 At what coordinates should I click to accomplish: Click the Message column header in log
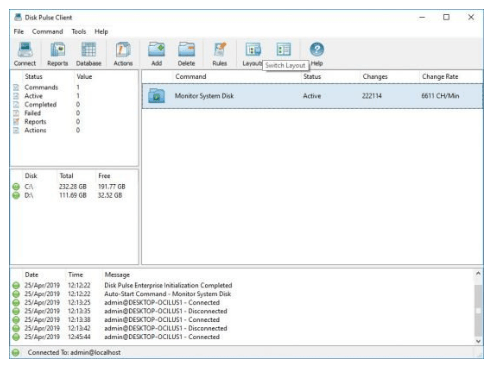(x=117, y=275)
